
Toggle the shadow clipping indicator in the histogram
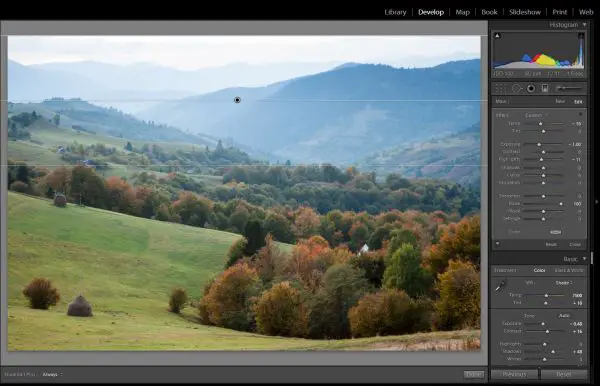point(497,36)
